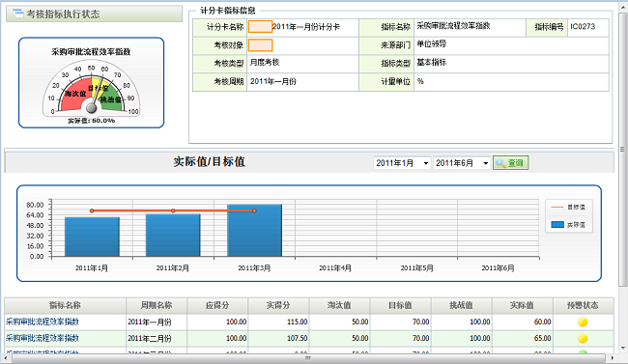Open the 2011年6月 end month dropdown
Screen dimensions: 628x364
tap(462, 163)
